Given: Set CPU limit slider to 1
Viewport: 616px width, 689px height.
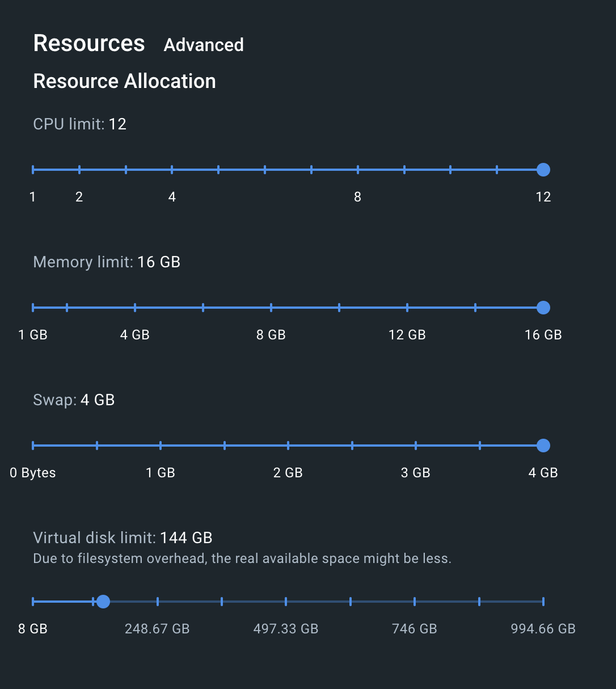Looking at the screenshot, I should pos(33,170).
